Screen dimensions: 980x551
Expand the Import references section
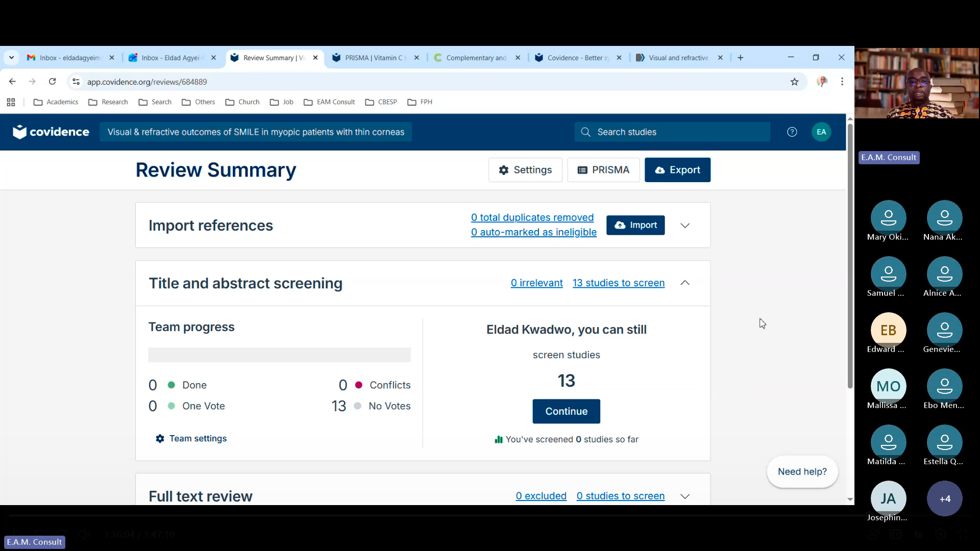684,226
